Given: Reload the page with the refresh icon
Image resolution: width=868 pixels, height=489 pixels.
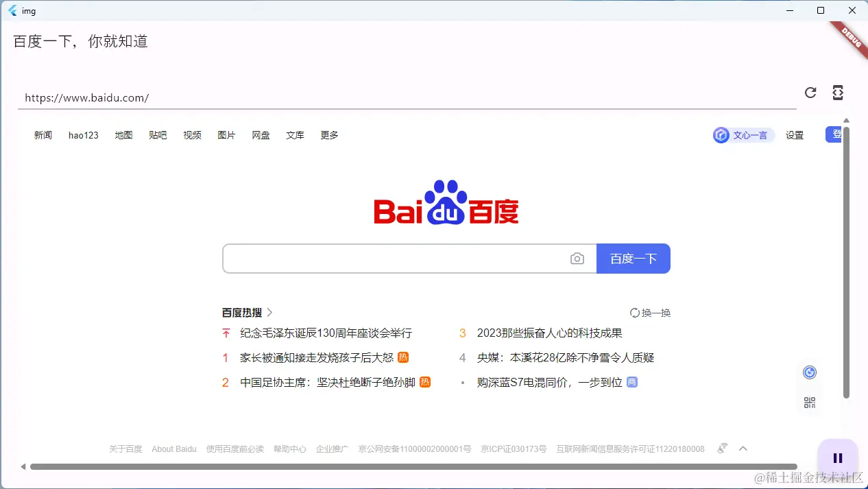Looking at the screenshot, I should pos(810,93).
